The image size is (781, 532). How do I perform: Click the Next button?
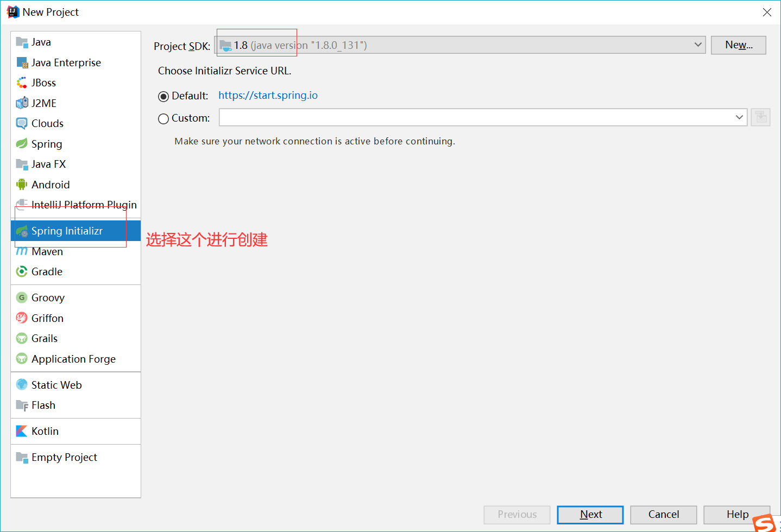[590, 515]
